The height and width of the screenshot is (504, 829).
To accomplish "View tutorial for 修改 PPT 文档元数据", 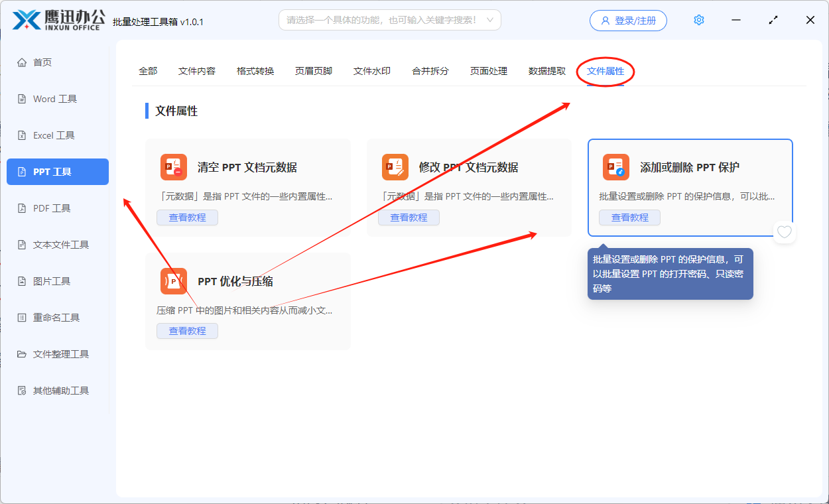I will click(x=409, y=218).
